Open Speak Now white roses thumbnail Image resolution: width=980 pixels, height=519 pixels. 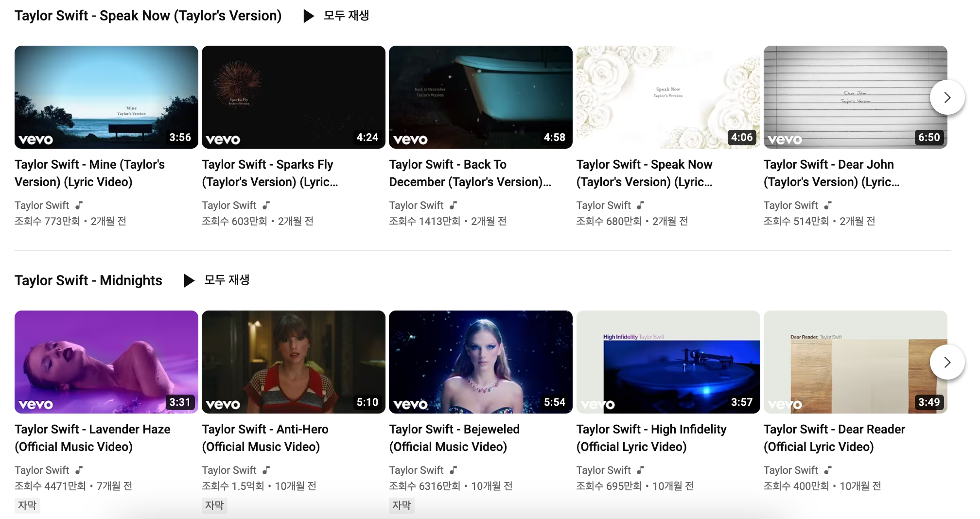click(668, 97)
